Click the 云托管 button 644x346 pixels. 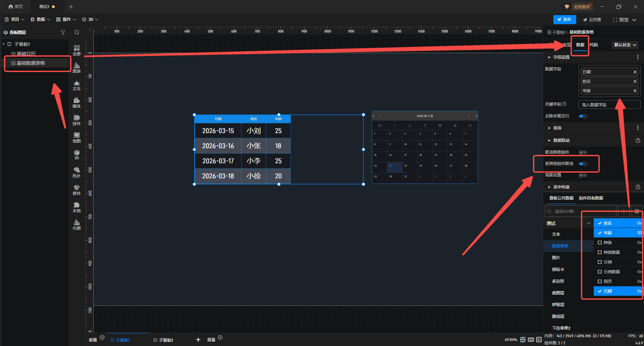592,20
